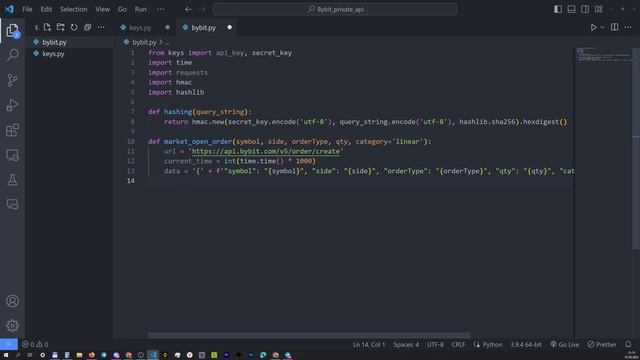This screenshot has height=360, width=640.
Task: Collapse the explorer section header
Action: [36, 27]
